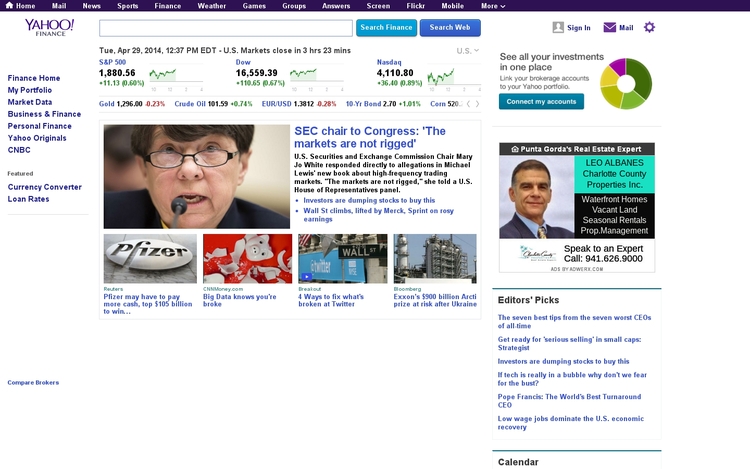Open the U.S. market region dropdown

(x=467, y=51)
